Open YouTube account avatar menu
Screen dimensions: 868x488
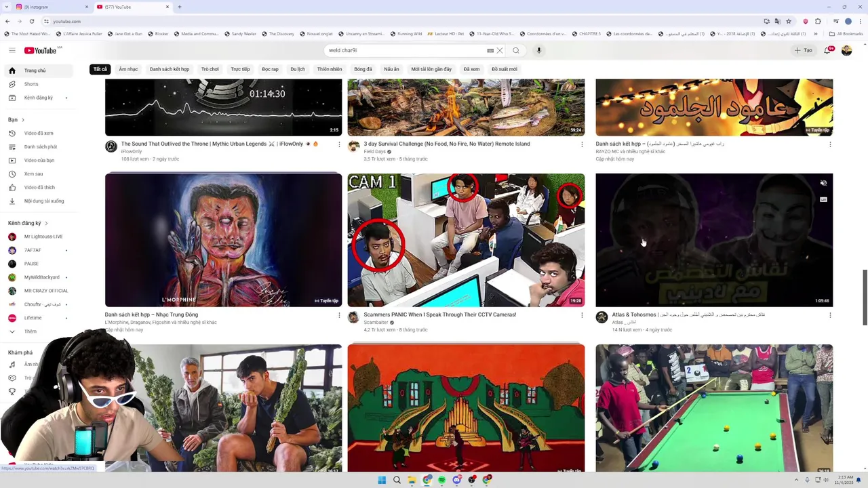click(846, 50)
